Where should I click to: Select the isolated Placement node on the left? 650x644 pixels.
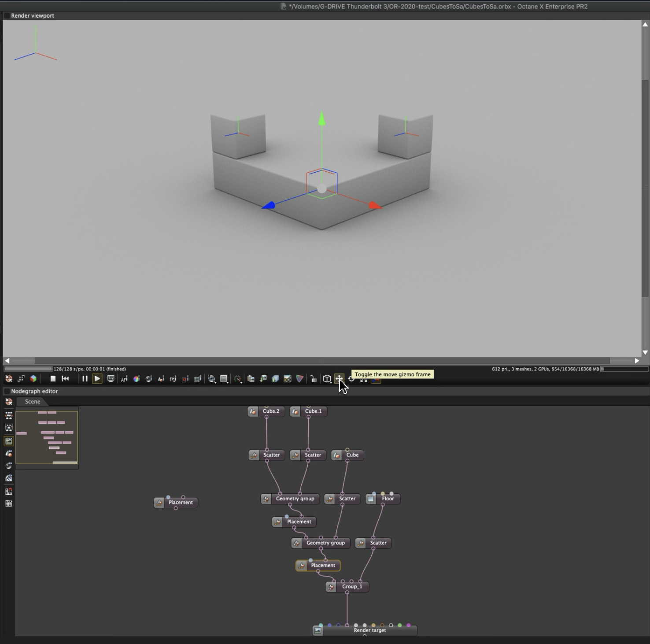tap(176, 503)
